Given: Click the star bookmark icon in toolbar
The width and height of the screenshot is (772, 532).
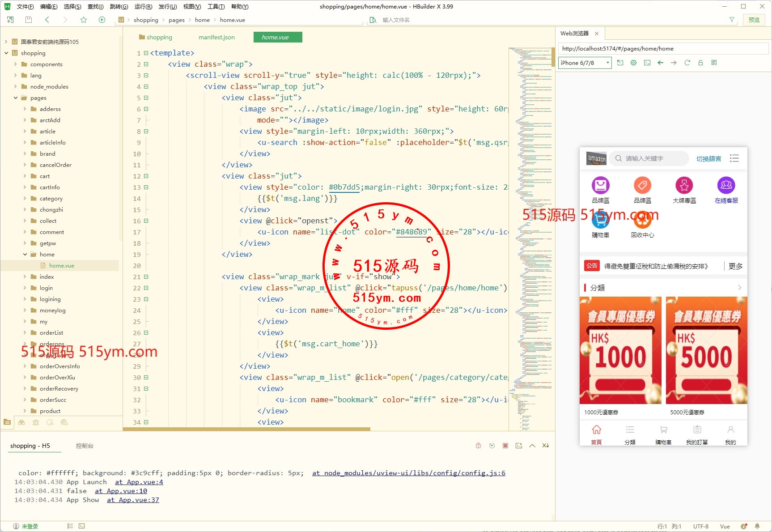Looking at the screenshot, I should click(84, 20).
